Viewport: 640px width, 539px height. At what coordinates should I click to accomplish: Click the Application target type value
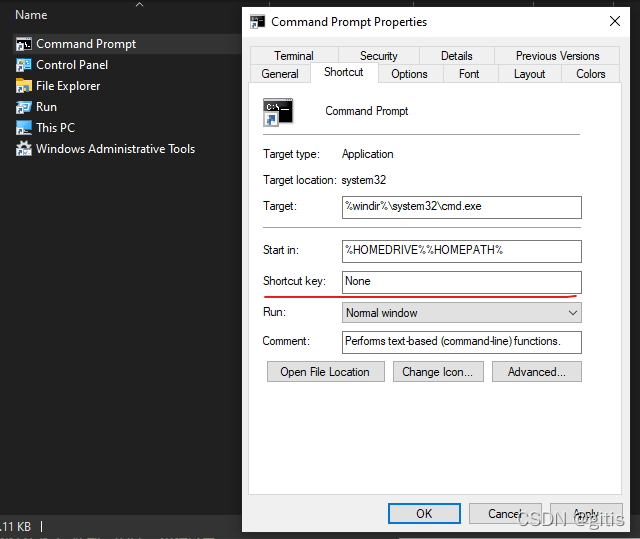[367, 154]
